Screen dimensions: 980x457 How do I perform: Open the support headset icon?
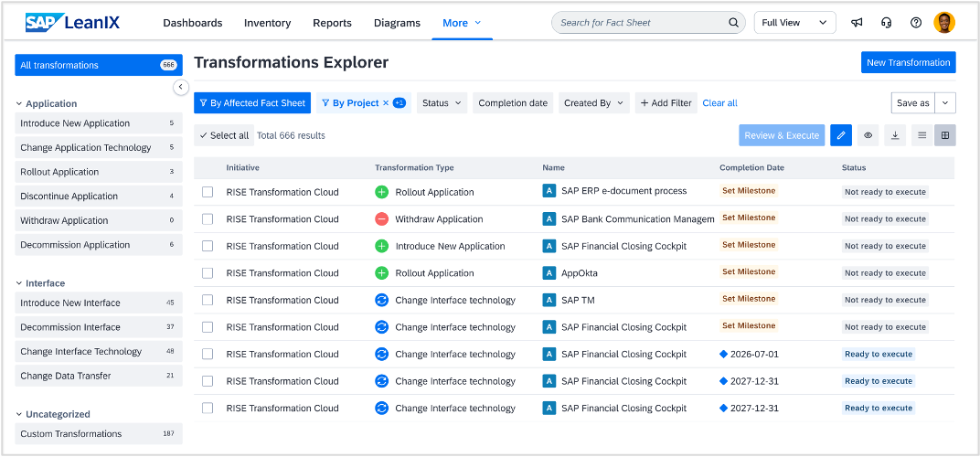point(886,23)
